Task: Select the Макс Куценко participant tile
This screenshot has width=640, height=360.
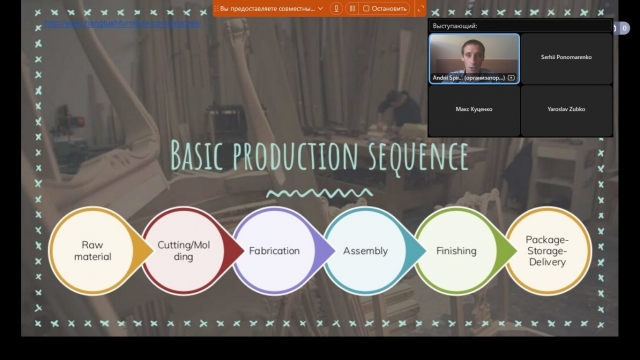Action: coord(474,110)
